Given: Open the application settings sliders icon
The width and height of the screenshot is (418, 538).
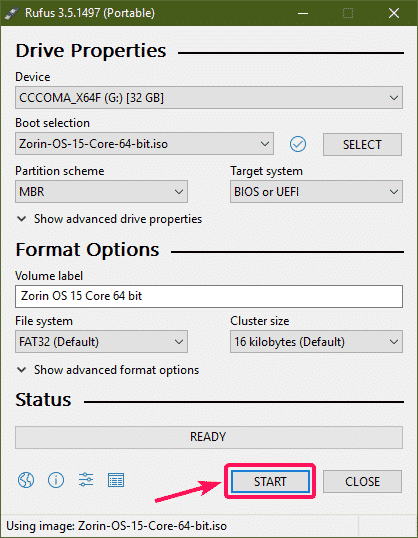Looking at the screenshot, I should [x=86, y=480].
